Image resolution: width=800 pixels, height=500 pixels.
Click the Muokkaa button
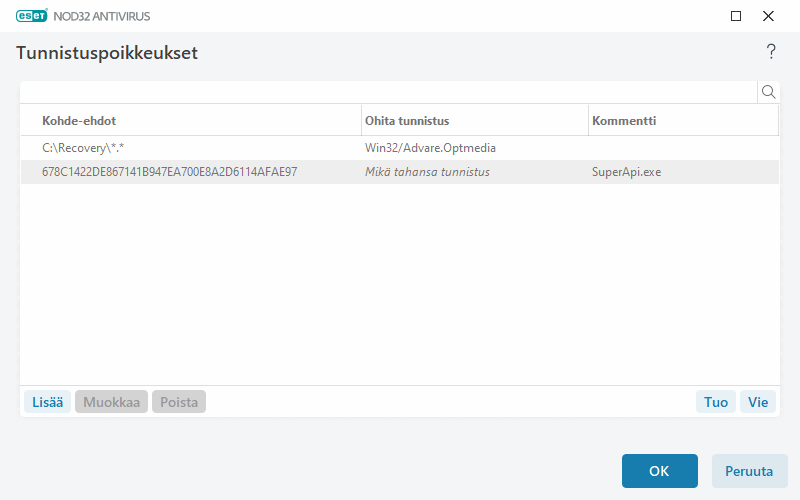pos(111,402)
